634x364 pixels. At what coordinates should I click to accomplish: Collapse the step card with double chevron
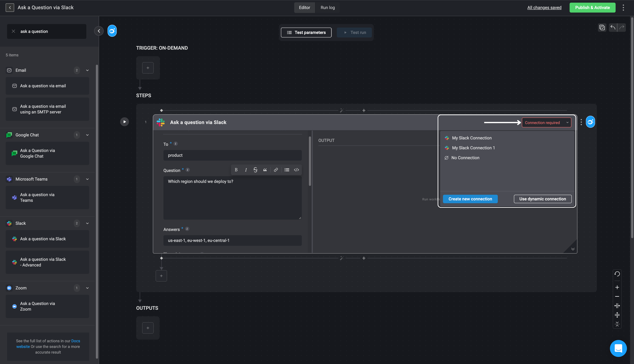(x=573, y=249)
